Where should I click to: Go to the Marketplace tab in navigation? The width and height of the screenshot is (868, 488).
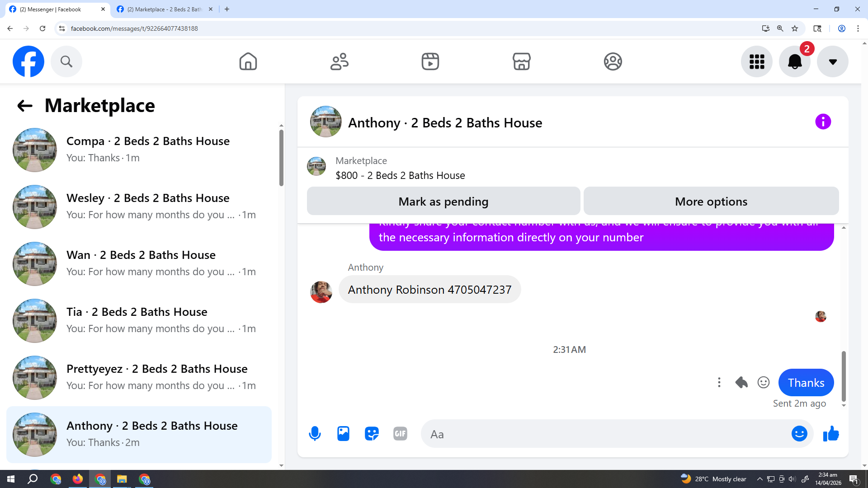coord(521,61)
